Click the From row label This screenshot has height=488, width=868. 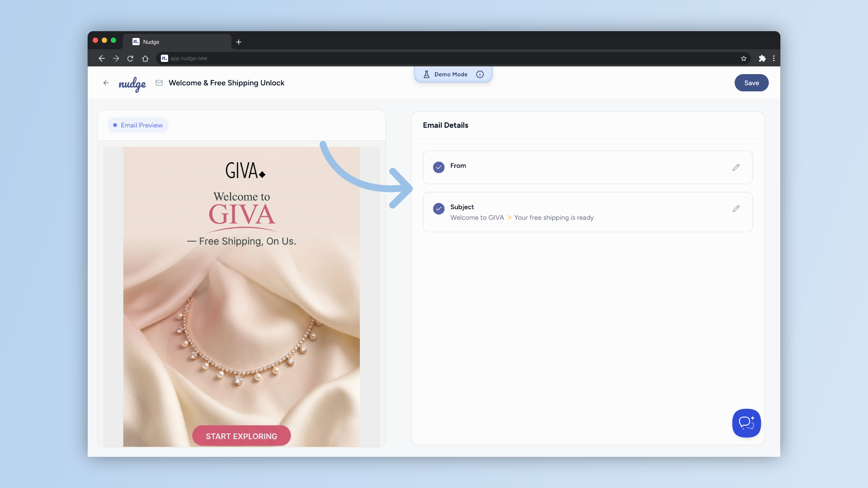pyautogui.click(x=458, y=166)
